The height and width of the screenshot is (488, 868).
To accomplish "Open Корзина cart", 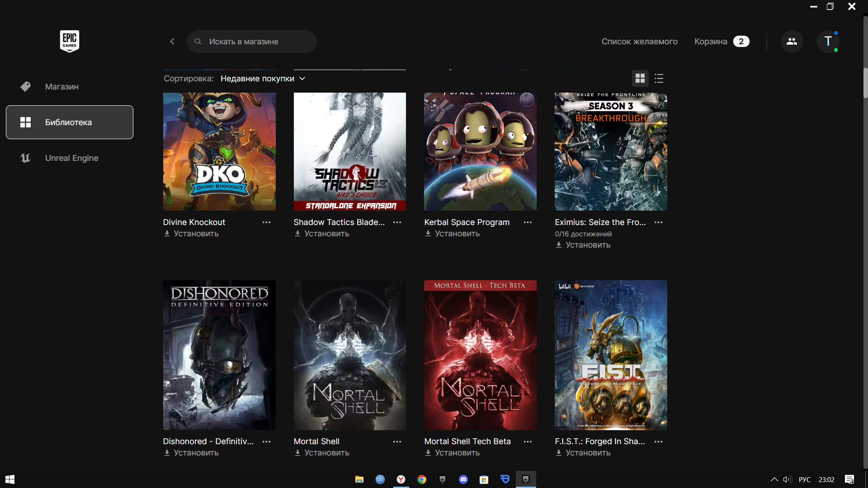I will (x=722, y=42).
